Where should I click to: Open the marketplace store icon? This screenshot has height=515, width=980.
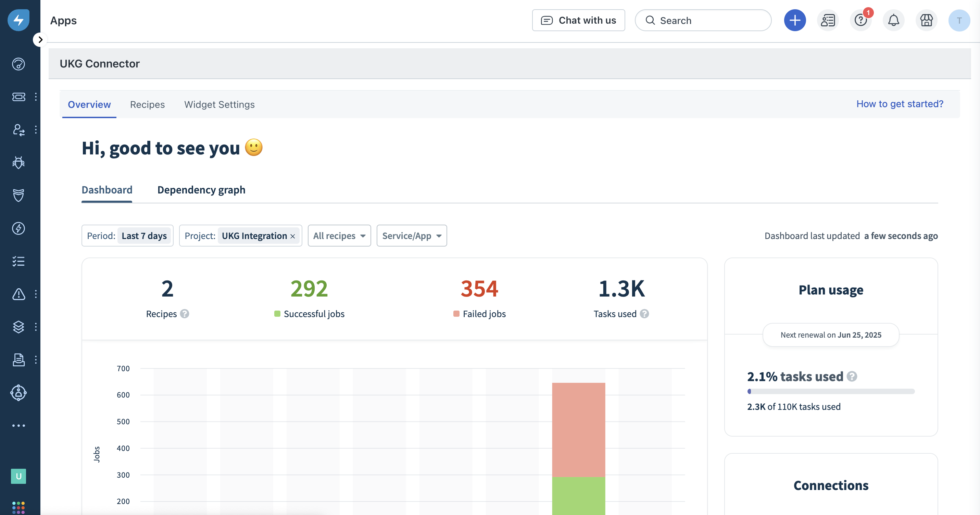[x=926, y=21]
